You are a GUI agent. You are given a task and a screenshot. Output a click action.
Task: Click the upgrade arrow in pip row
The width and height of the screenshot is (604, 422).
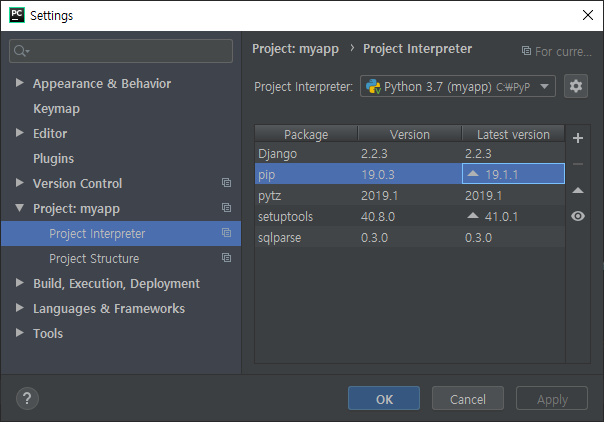click(x=473, y=174)
